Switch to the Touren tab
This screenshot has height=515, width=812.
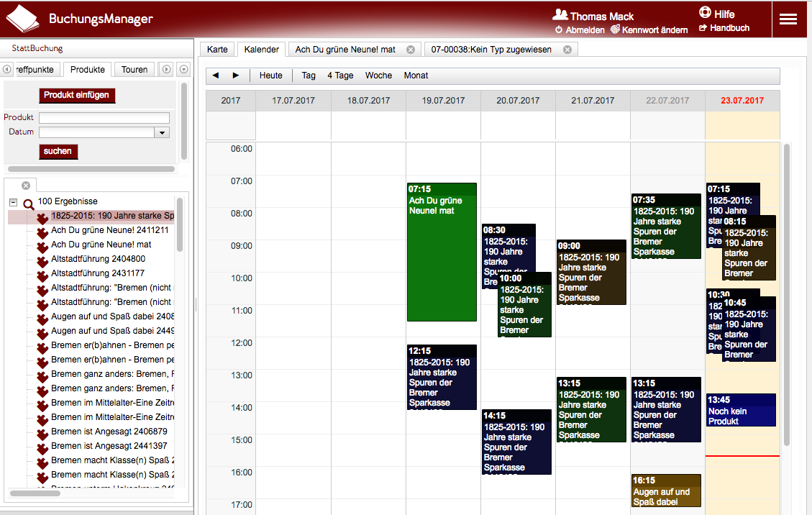[134, 70]
